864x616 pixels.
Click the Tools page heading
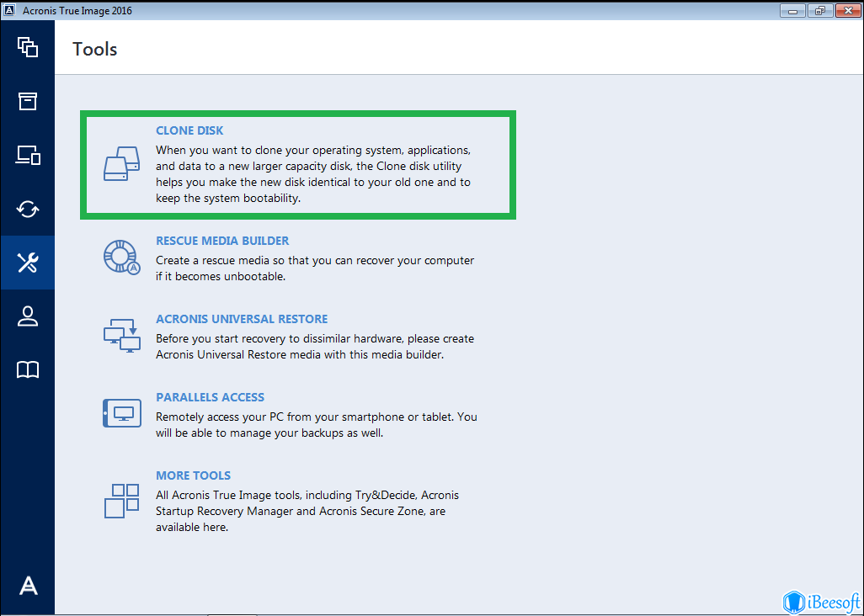[x=95, y=49]
